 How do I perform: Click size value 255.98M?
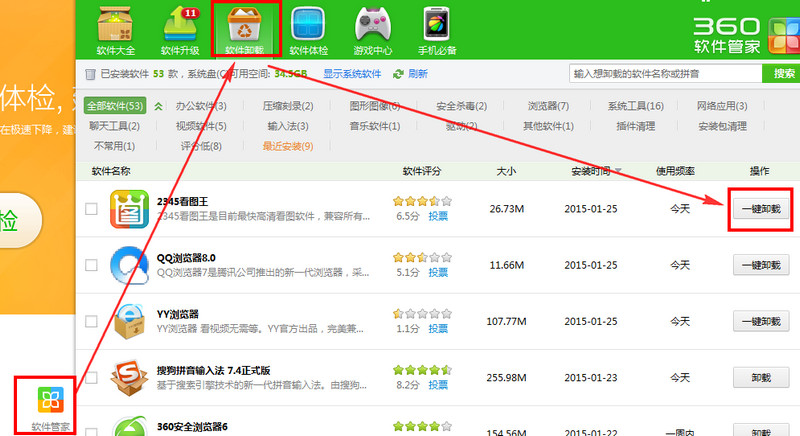506,377
